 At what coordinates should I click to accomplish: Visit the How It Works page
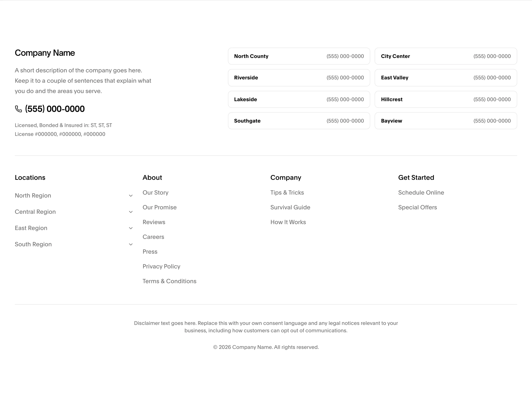pyautogui.click(x=288, y=222)
